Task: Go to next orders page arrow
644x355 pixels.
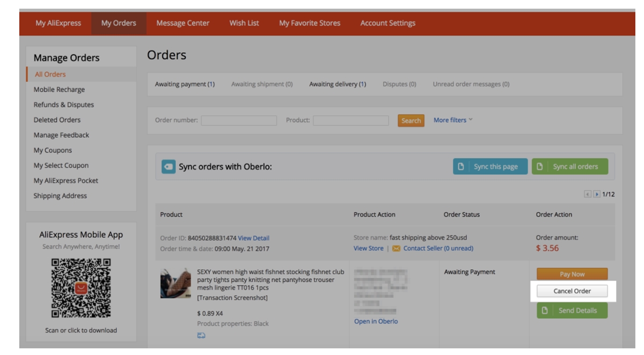Action: click(x=596, y=194)
